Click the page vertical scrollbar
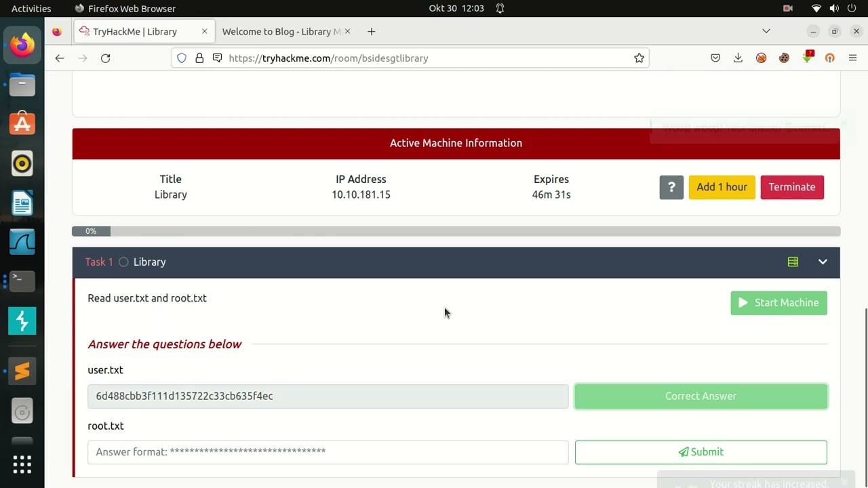 (x=866, y=393)
